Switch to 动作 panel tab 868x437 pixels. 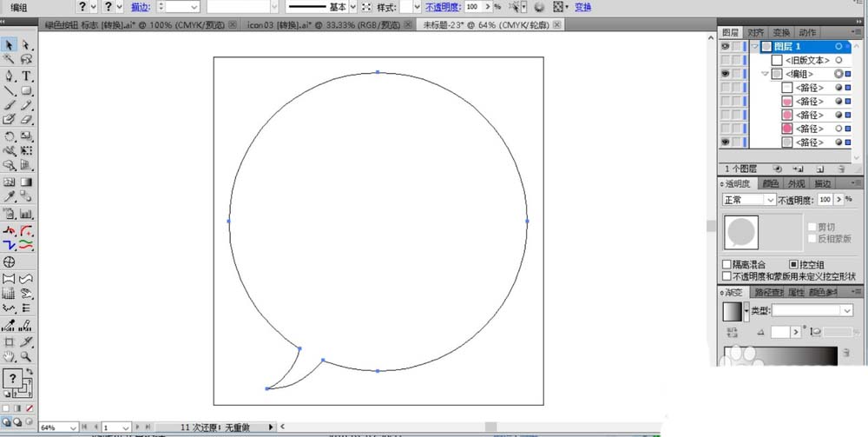pyautogui.click(x=806, y=33)
